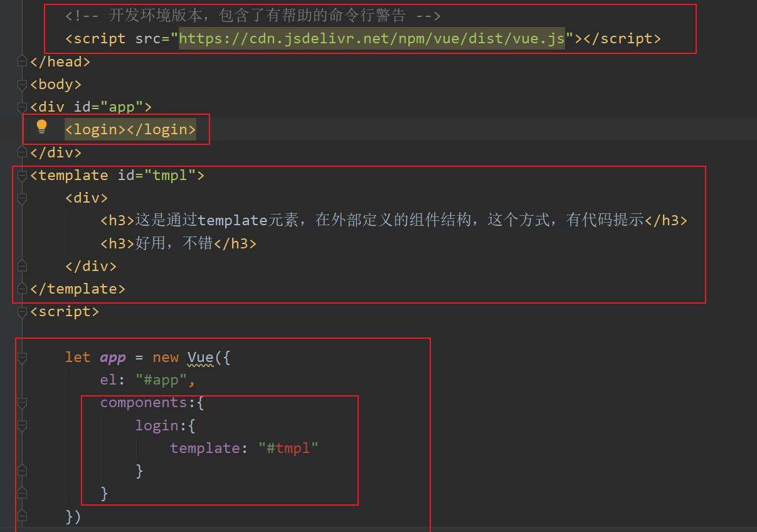
Task: Click fold marker beside closing </head> tag
Action: click(x=23, y=61)
